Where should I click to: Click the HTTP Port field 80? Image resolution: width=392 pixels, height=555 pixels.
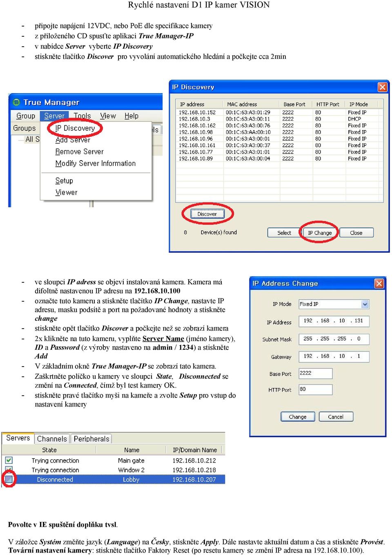pos(316,389)
